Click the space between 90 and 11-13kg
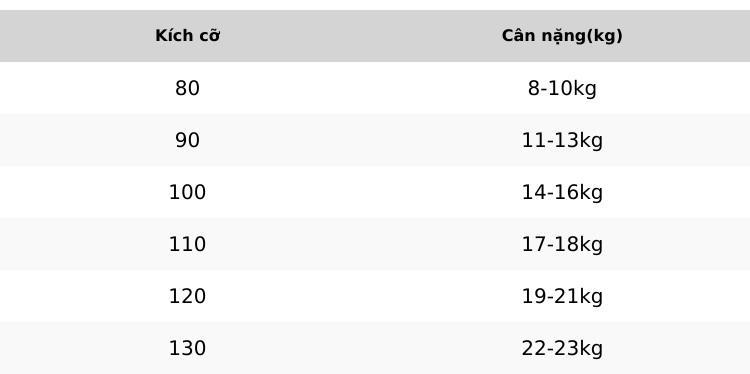Viewport: 750px width, 374px height. coord(361,140)
